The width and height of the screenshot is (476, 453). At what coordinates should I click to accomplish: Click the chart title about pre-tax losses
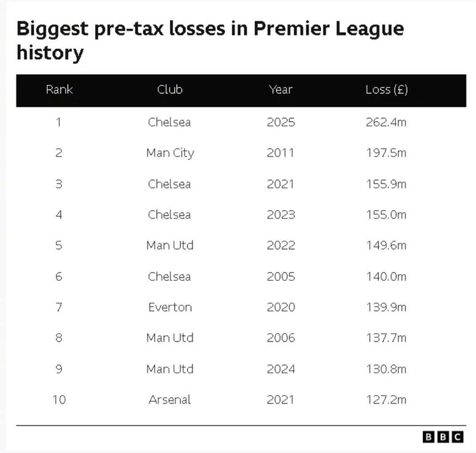tap(209, 40)
